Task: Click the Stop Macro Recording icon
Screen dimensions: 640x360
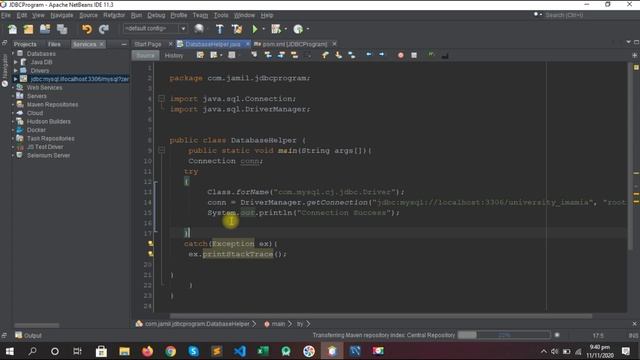Action: (x=414, y=55)
